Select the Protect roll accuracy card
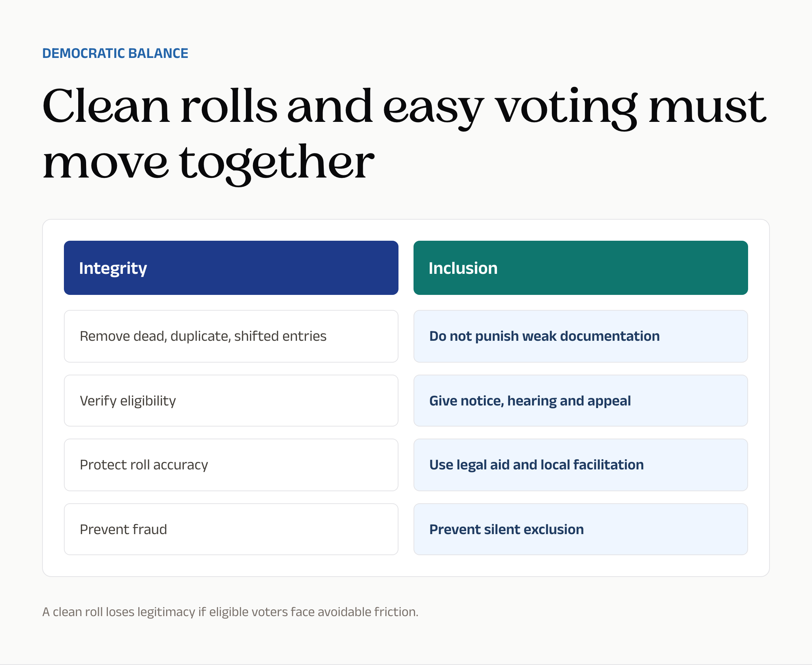 [231, 465]
